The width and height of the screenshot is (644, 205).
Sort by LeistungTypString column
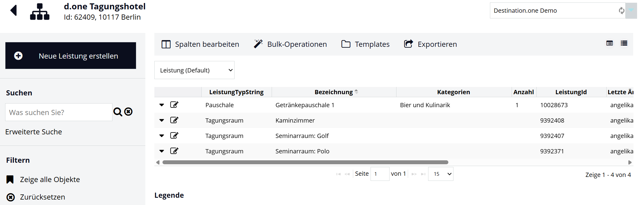236,92
